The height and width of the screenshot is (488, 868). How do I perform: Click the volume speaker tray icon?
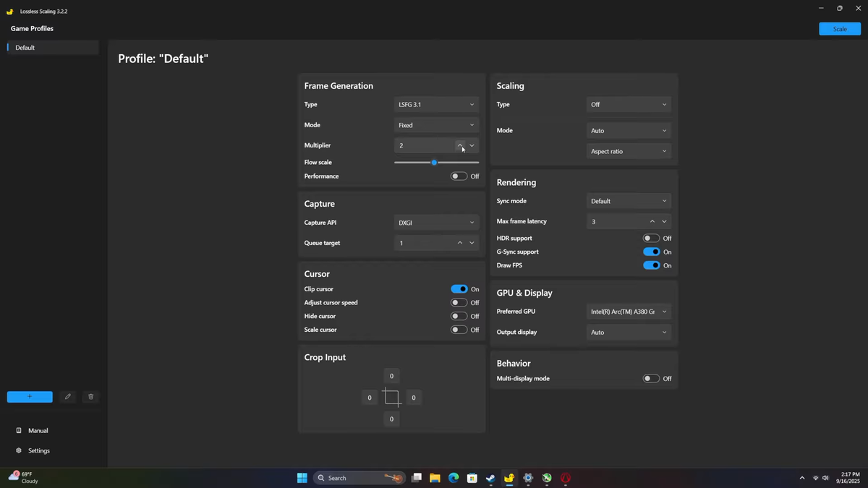click(x=826, y=478)
